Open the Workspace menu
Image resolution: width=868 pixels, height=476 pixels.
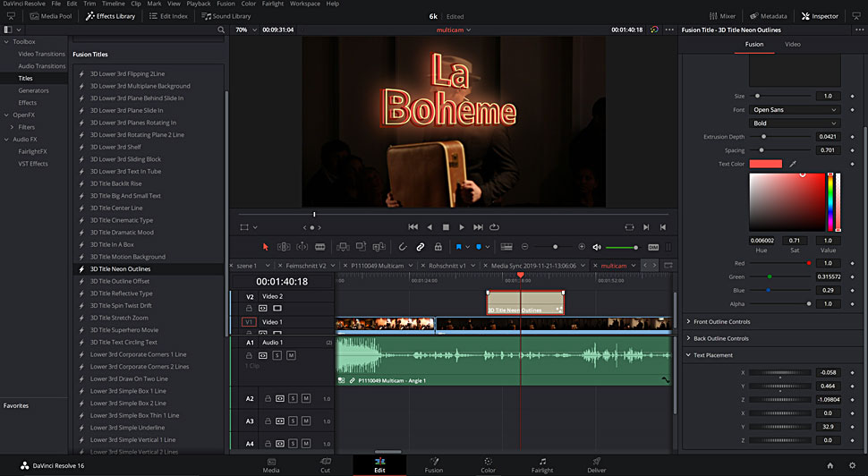pos(304,4)
